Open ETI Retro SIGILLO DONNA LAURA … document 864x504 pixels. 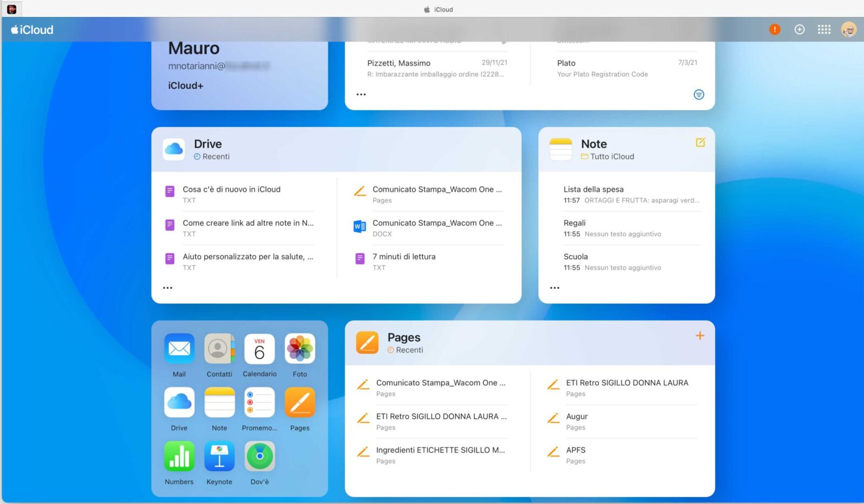[432, 421]
